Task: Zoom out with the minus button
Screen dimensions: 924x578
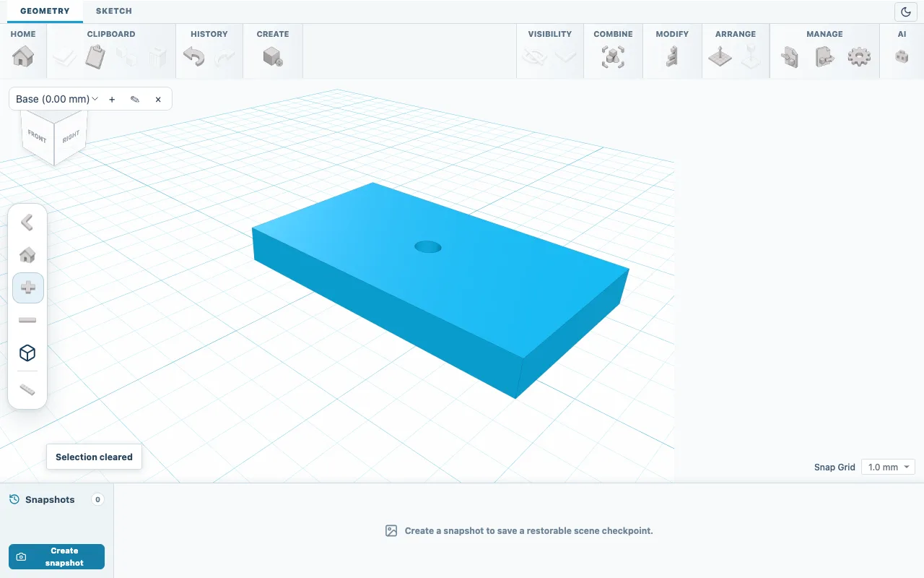Action: click(27, 320)
